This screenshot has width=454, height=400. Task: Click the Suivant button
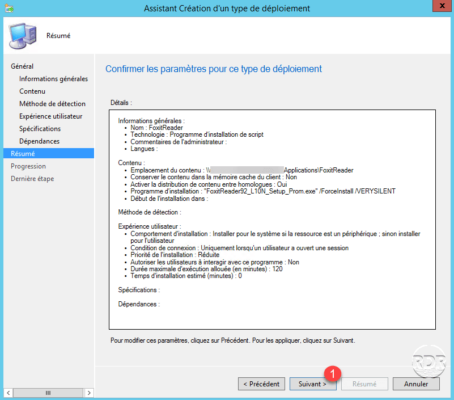[x=313, y=384]
